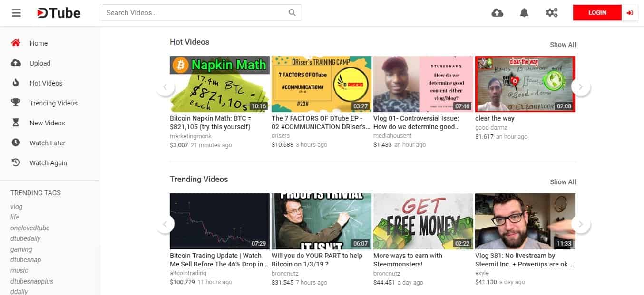The width and height of the screenshot is (644, 295).
Task: Visit channel mediahousent
Action: click(x=392, y=136)
